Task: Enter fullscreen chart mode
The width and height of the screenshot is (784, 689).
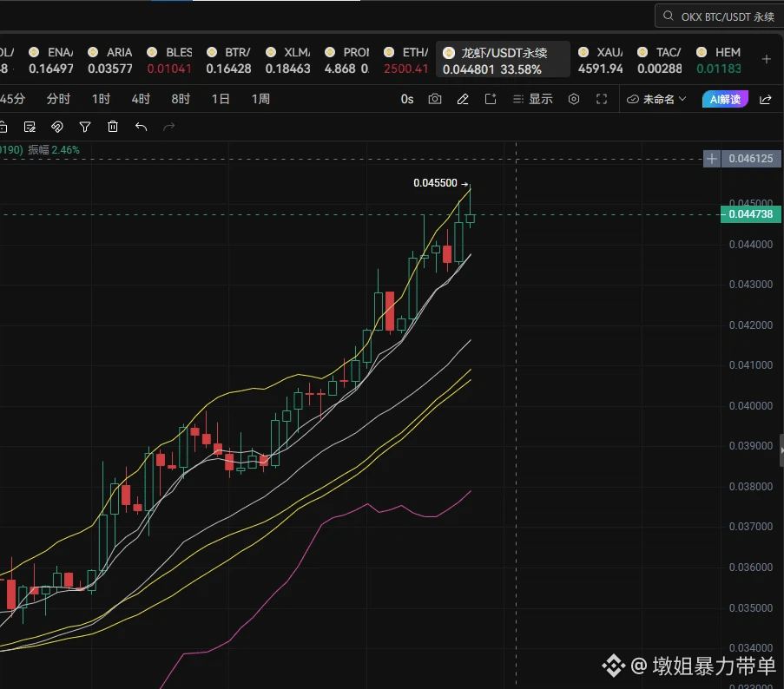Action: (x=602, y=99)
